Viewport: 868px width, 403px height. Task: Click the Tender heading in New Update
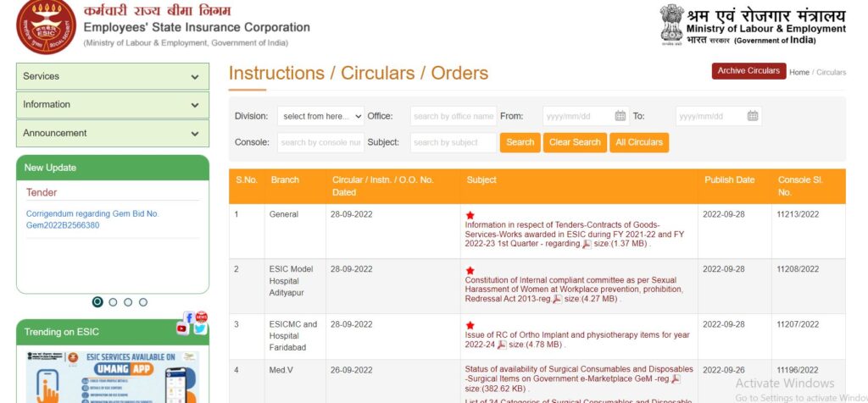[42, 192]
